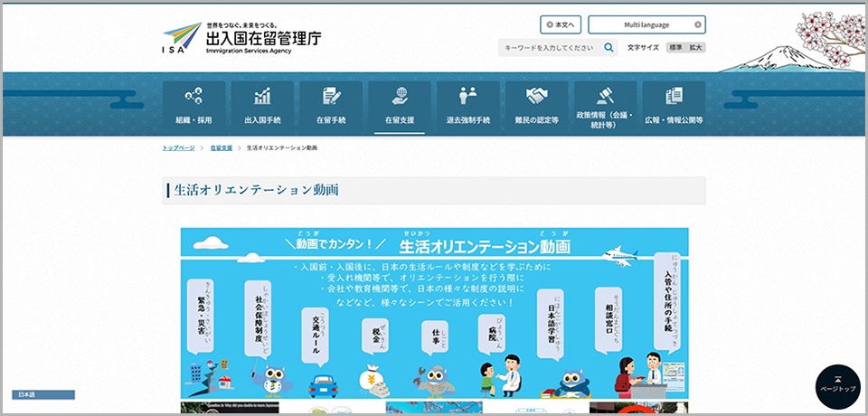Click the 生活オリエンテーション動画 banner image
Viewport: 868px width, 416px height.
pyautogui.click(x=435, y=313)
